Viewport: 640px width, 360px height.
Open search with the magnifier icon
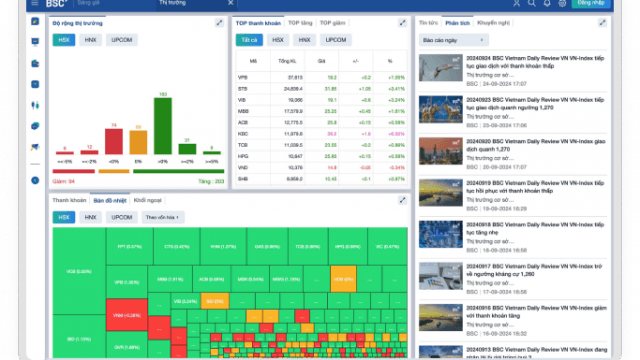(532, 3)
